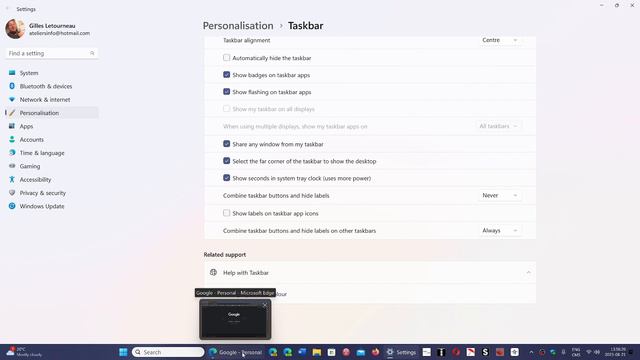Click the Bluetooth & devices icon

(x=12, y=86)
